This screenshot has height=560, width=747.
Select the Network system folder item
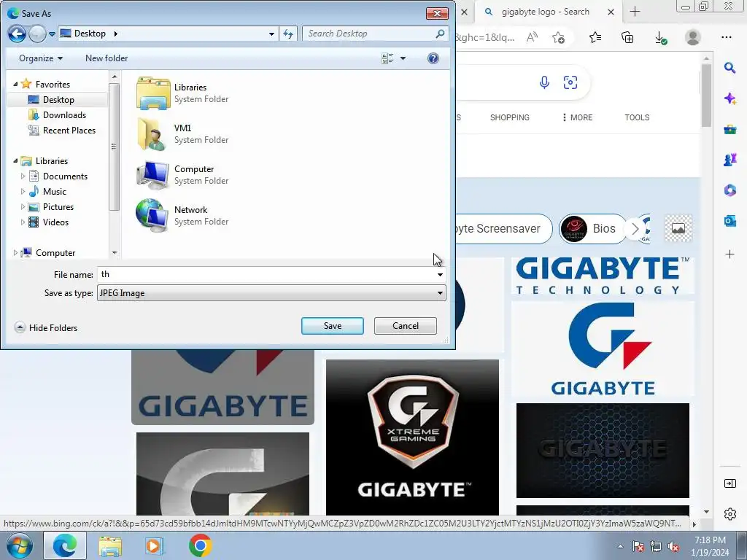tap(182, 216)
